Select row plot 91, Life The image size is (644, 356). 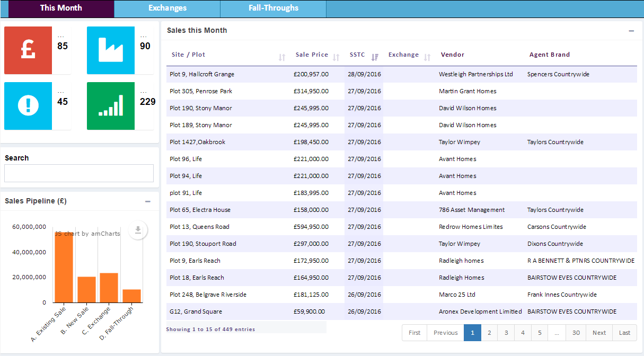402,193
